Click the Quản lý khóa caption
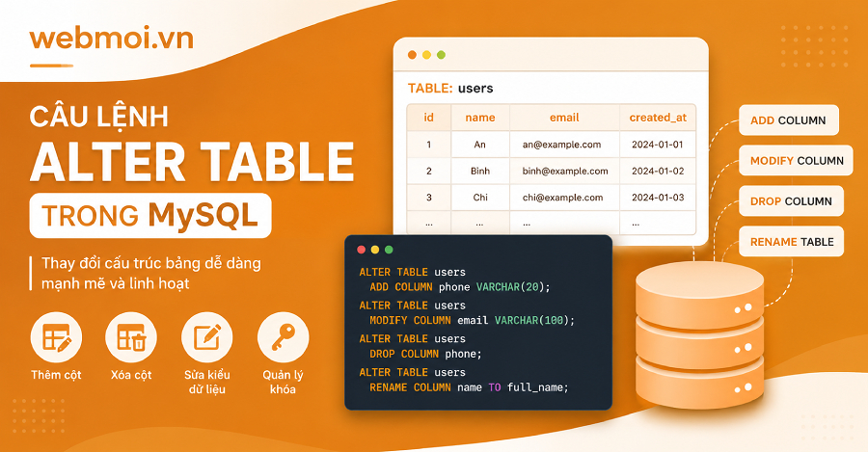868x452 pixels. pos(283,382)
